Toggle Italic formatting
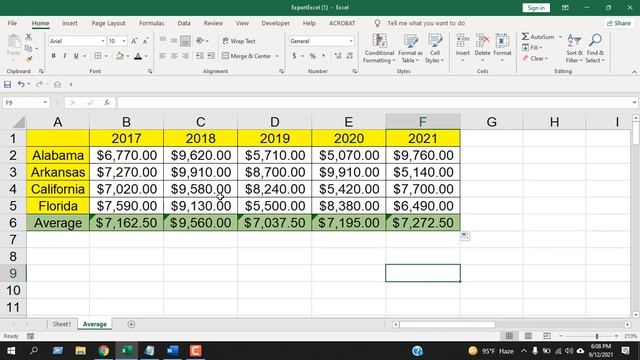640x360 pixels. 64,56
